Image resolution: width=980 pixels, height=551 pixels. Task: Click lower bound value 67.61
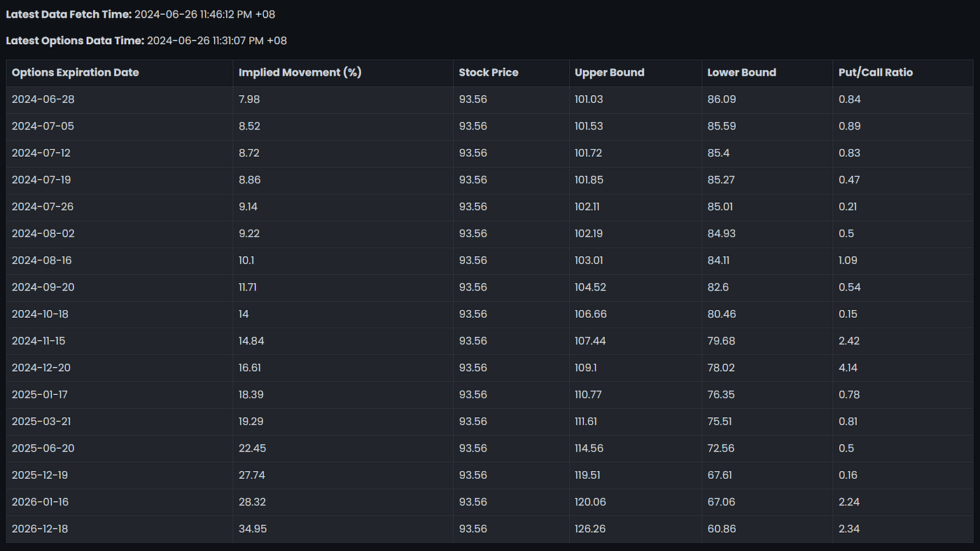(x=720, y=475)
